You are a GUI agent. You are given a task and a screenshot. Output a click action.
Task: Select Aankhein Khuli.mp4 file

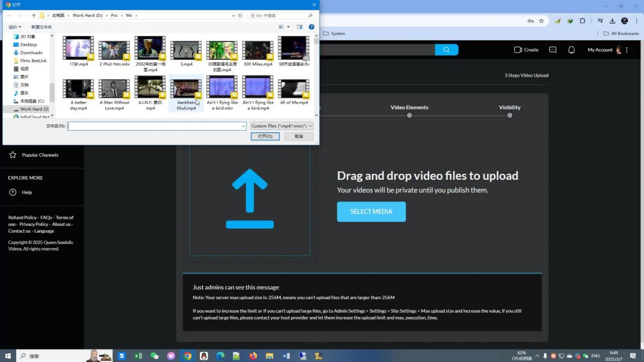click(186, 93)
